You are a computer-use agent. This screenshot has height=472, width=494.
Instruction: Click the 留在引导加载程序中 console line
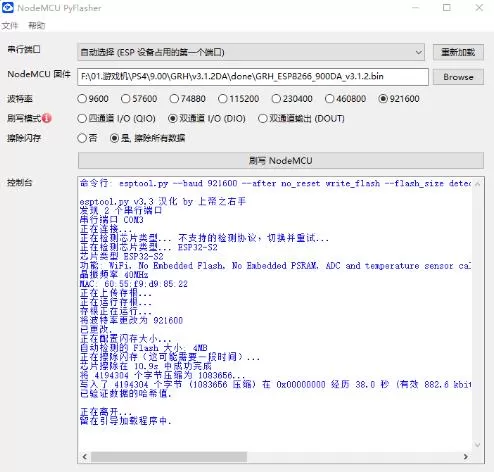tap(126, 421)
